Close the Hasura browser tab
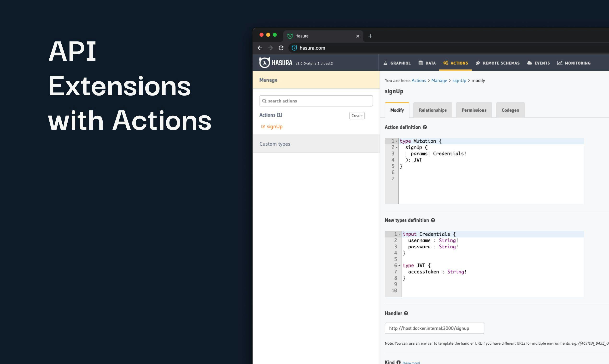This screenshot has height=364, width=609. point(357,36)
